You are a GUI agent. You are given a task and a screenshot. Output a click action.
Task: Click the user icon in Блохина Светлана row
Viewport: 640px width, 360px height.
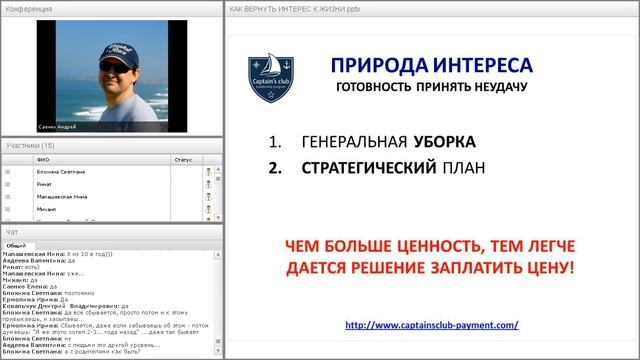point(209,172)
